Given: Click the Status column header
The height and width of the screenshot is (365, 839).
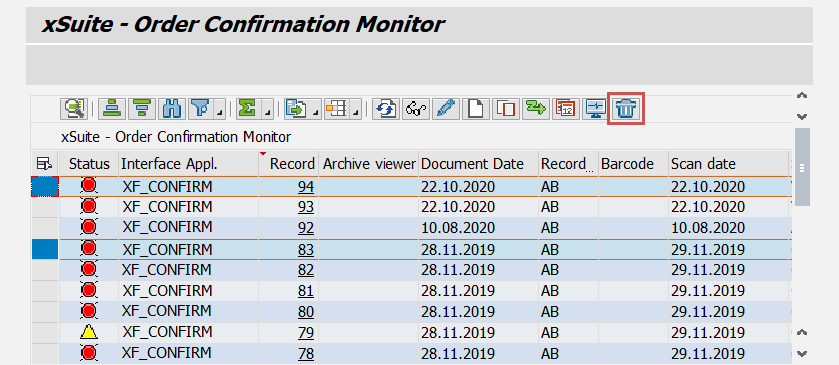Looking at the screenshot, I should point(89,164).
